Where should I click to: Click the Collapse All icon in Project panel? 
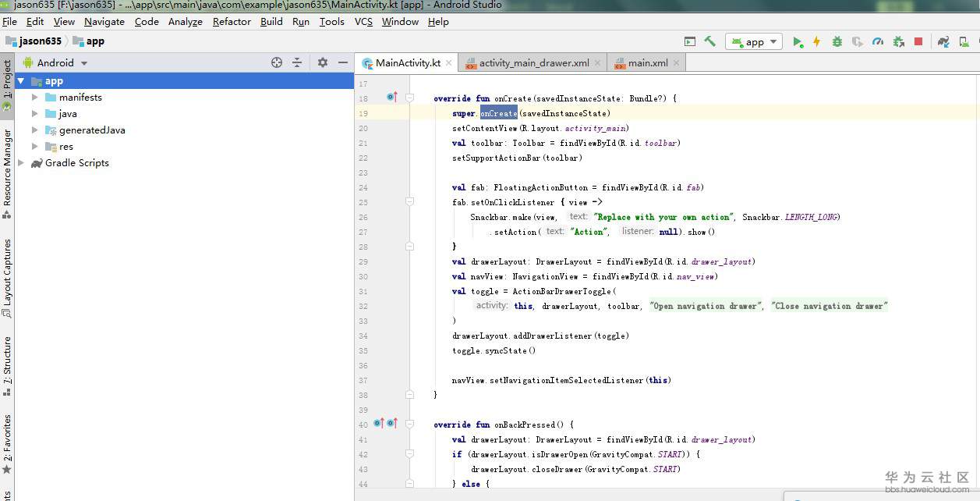click(297, 62)
